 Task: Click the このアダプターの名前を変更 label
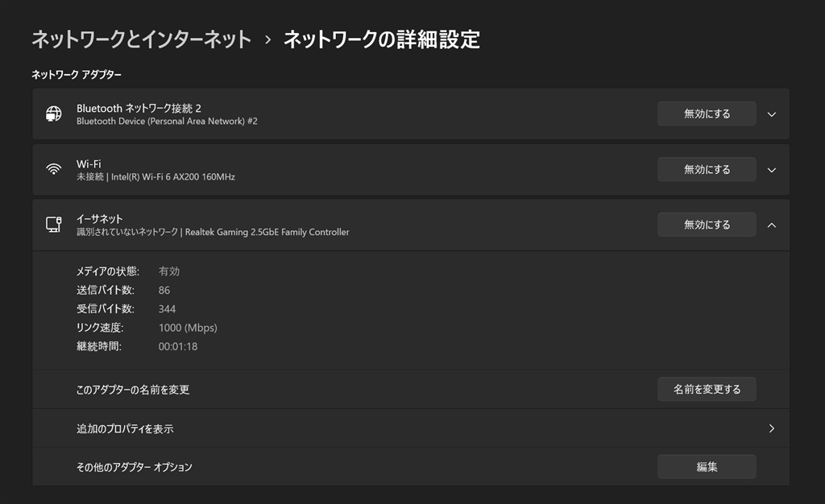pos(133,390)
